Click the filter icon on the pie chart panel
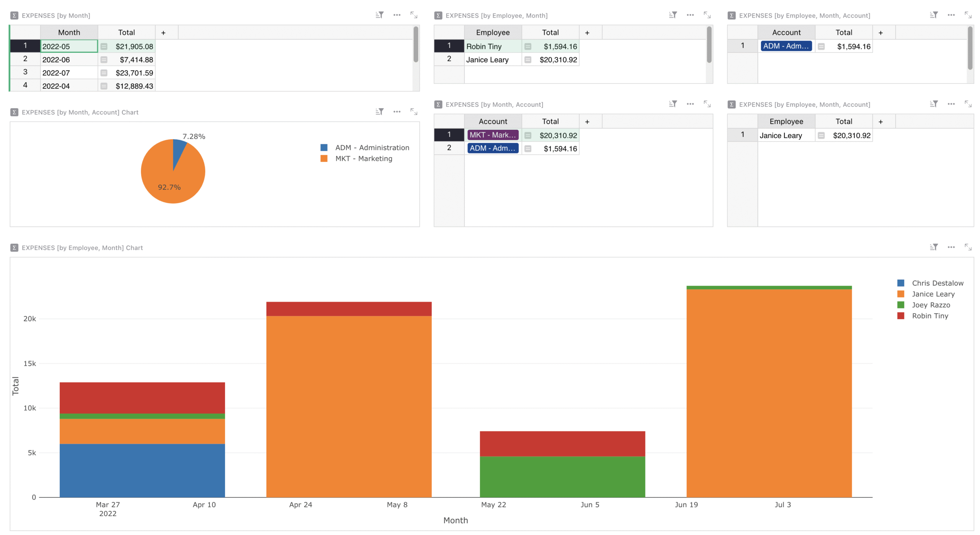 point(380,111)
